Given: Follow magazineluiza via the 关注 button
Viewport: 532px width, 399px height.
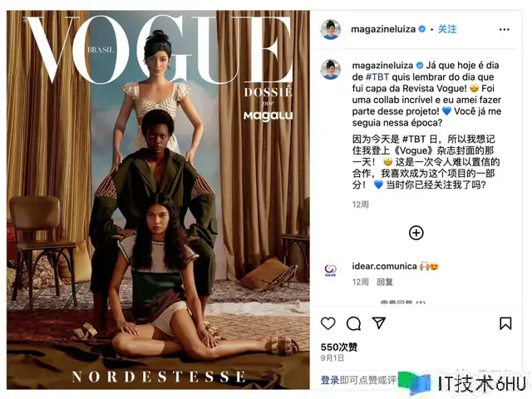Looking at the screenshot, I should [447, 29].
